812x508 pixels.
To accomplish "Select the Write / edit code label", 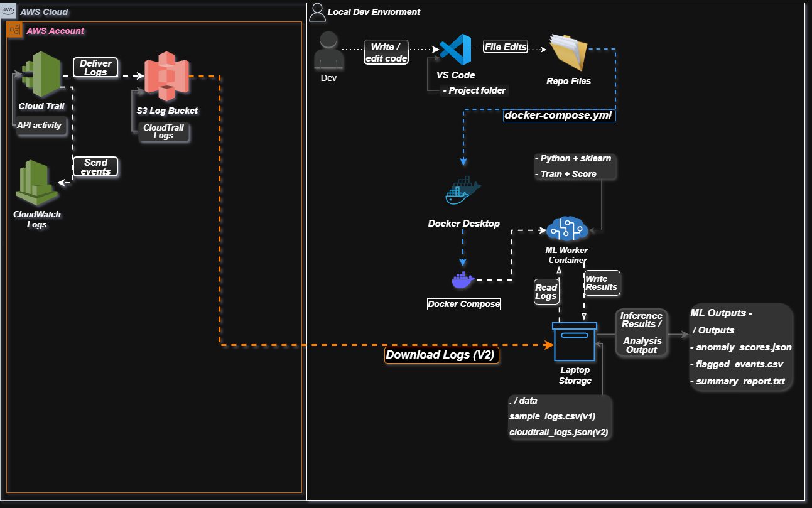I will click(x=387, y=52).
